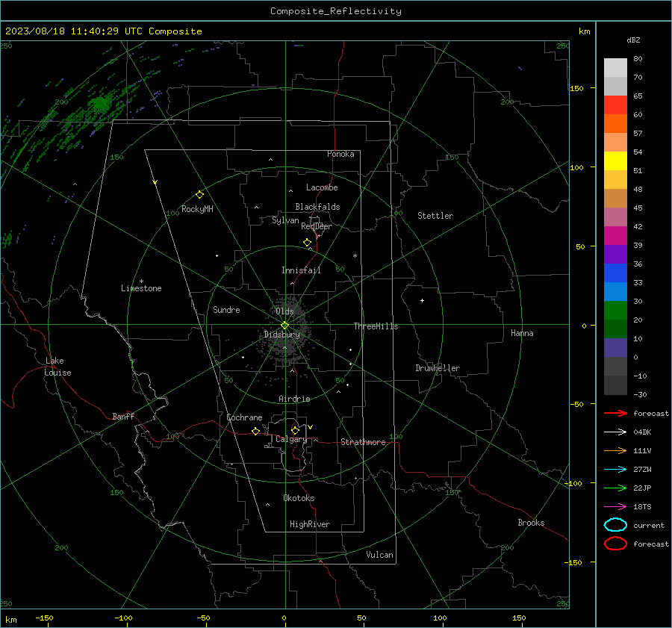Click the red forecast arrow legend icon
Screen dimensions: 672x628
point(615,413)
